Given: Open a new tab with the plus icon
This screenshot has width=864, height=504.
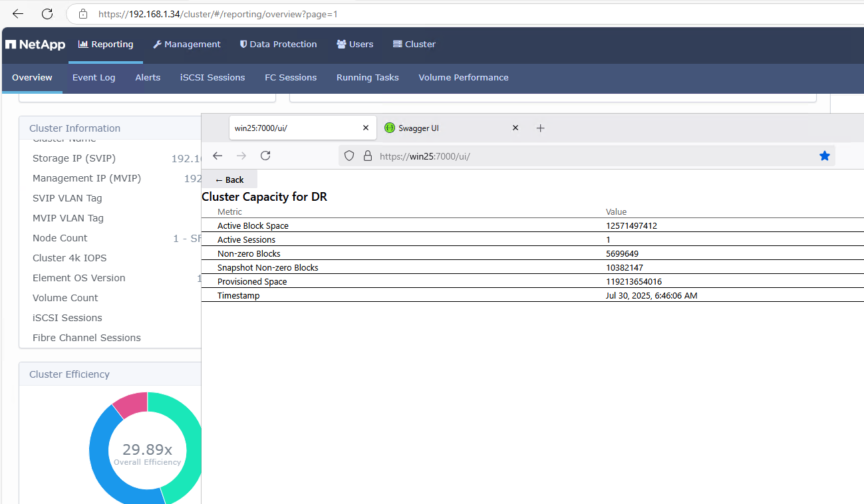Looking at the screenshot, I should 541,128.
